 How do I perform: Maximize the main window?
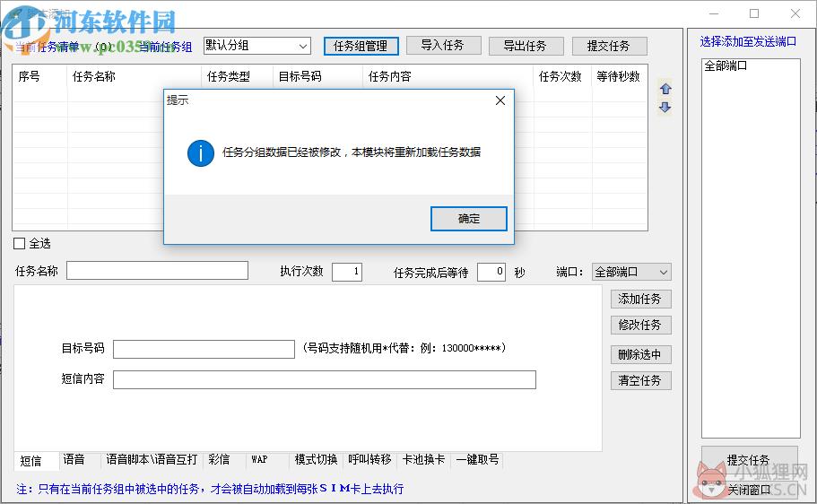(754, 13)
